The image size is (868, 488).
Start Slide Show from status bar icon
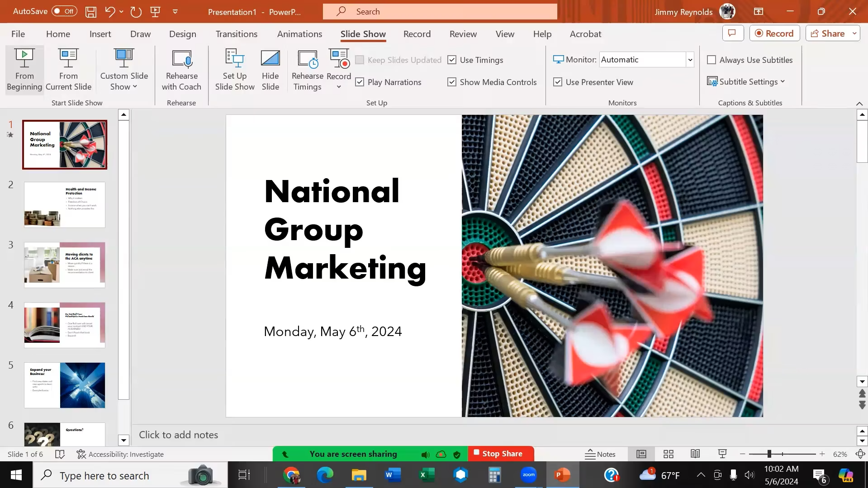(x=722, y=454)
